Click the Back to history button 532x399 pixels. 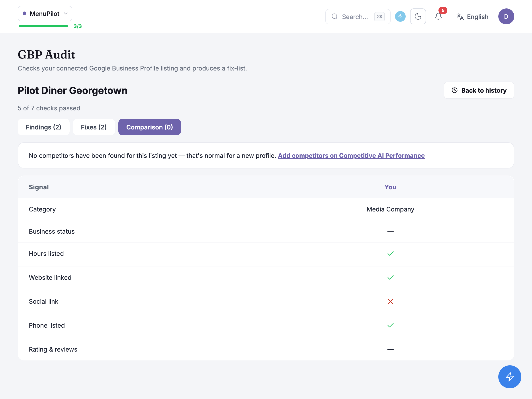point(479,90)
